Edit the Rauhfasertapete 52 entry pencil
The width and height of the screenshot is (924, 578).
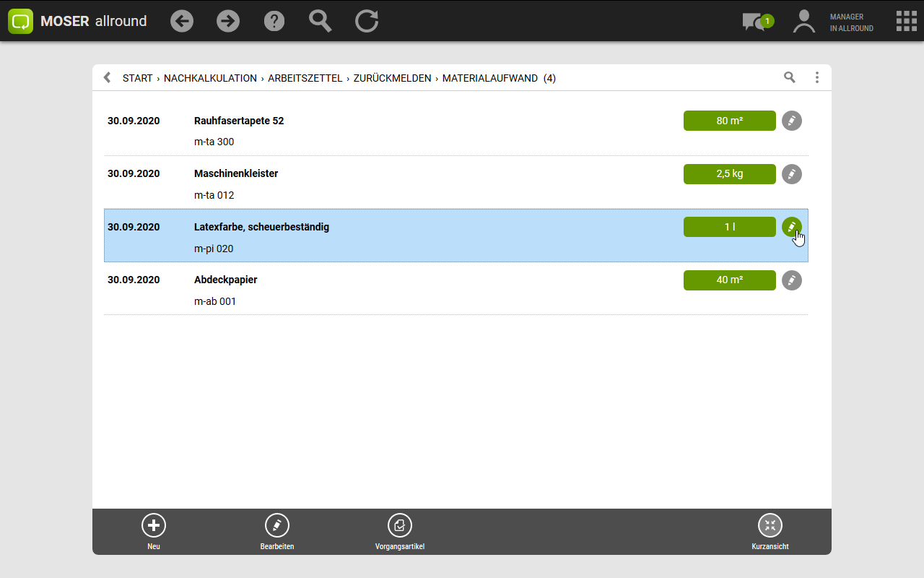792,121
